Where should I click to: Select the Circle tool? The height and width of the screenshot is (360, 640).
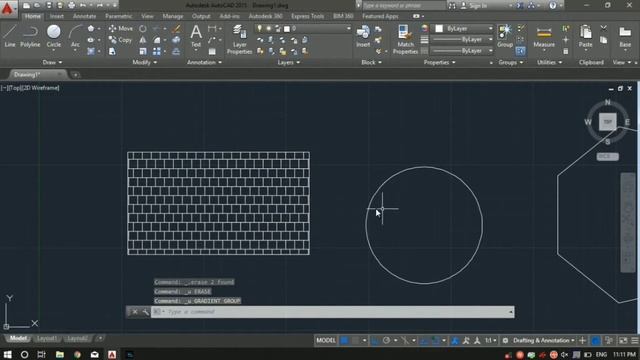coord(53,36)
